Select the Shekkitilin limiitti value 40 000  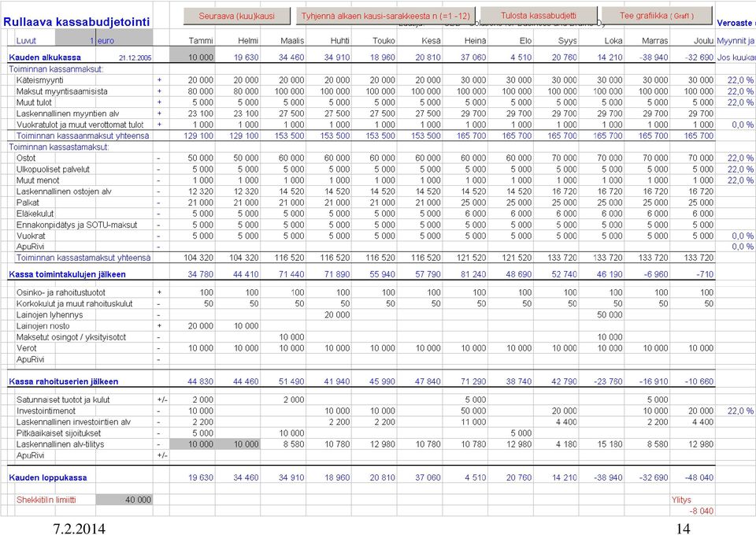coord(124,500)
